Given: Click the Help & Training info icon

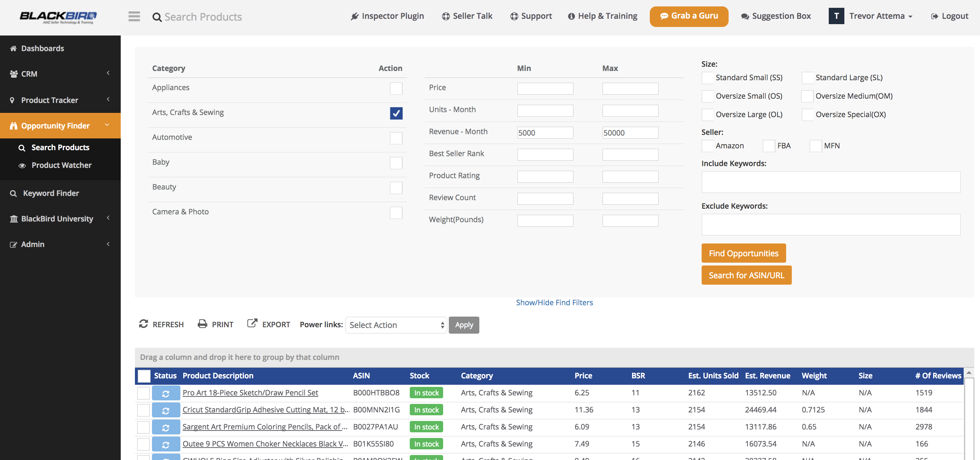Looking at the screenshot, I should point(571,16).
